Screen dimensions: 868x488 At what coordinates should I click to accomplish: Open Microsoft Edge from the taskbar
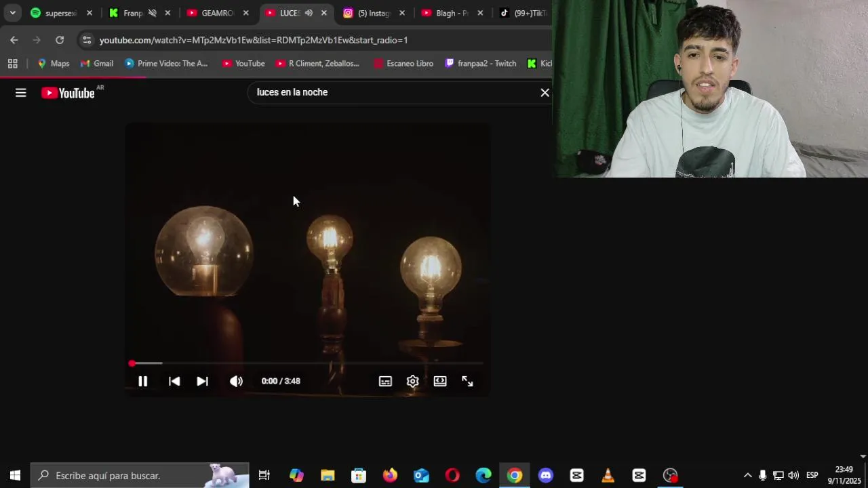pyautogui.click(x=484, y=475)
